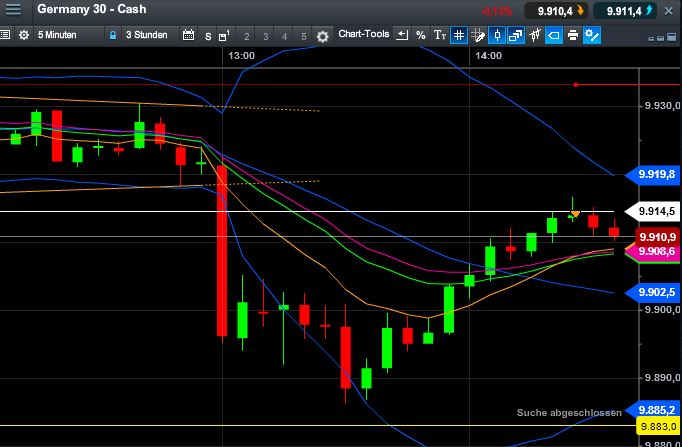
Task: Toggle the price label tag button
Action: click(553, 35)
